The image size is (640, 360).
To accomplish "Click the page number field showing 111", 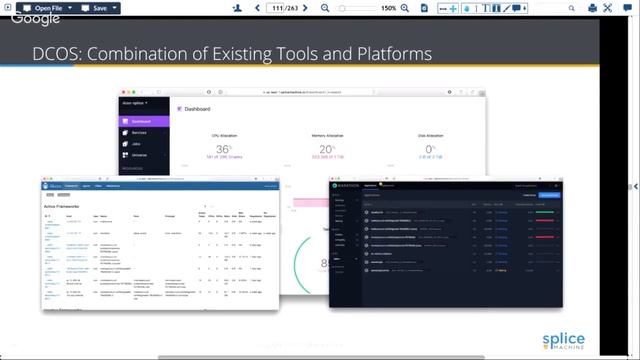I will [276, 8].
